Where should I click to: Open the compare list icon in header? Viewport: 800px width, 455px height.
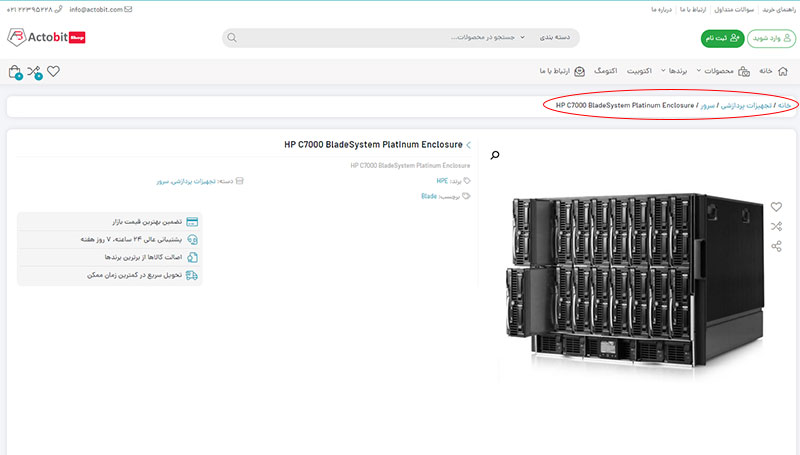click(35, 72)
